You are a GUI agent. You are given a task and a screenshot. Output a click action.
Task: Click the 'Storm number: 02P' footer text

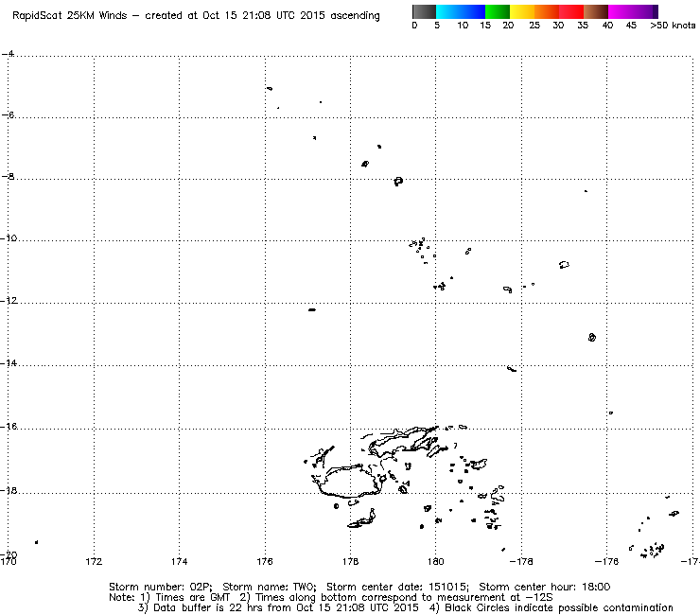tap(160, 587)
